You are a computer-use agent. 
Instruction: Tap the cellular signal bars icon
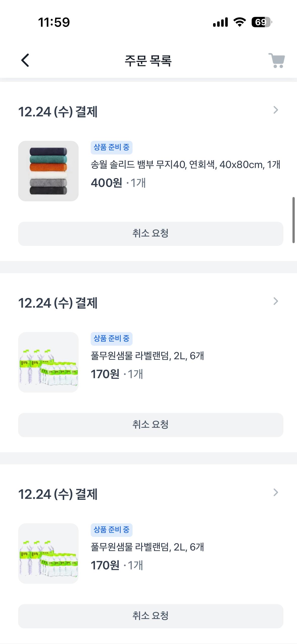[x=220, y=22]
